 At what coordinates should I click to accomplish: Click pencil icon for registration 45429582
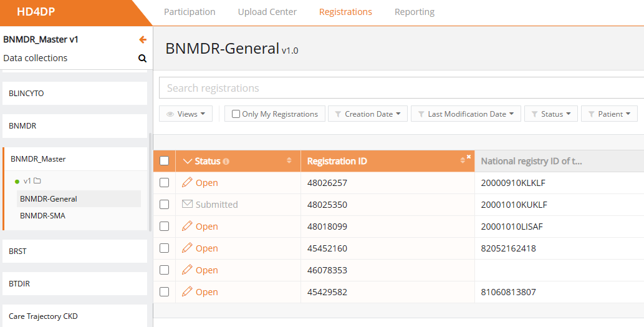click(x=187, y=291)
